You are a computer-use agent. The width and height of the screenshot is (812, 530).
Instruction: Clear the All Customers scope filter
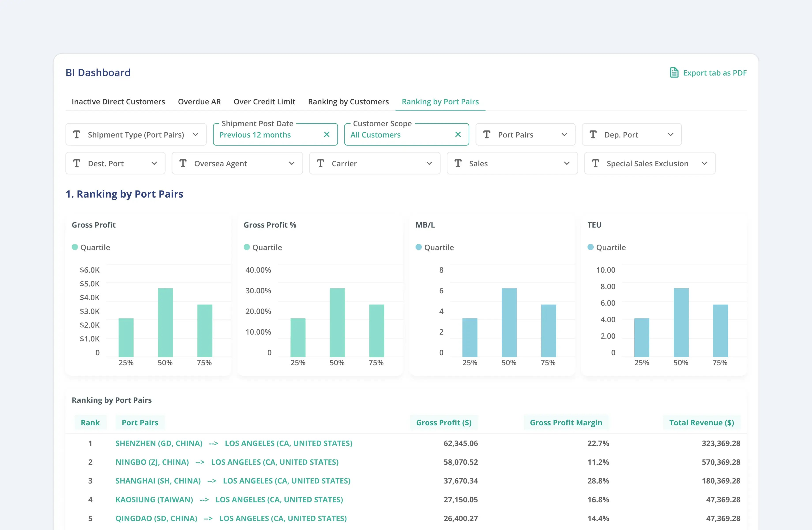tap(457, 134)
